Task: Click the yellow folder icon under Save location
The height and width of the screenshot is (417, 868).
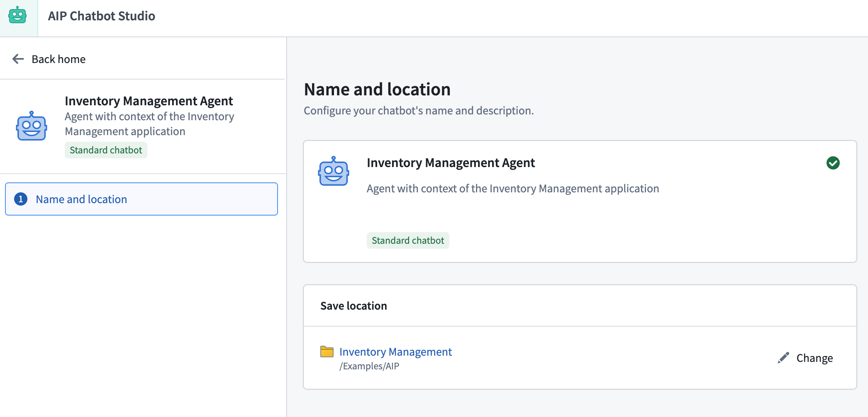Action: point(327,352)
